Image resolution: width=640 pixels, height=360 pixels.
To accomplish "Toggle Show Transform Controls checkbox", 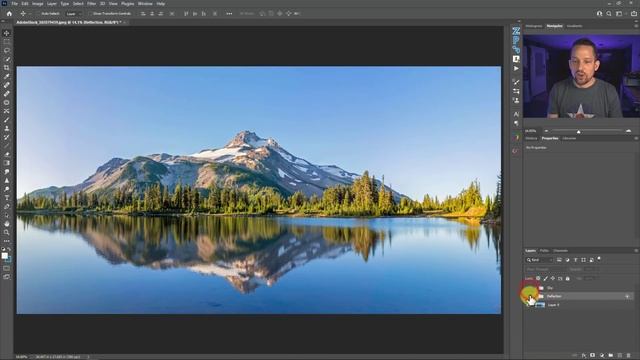I will [x=90, y=13].
